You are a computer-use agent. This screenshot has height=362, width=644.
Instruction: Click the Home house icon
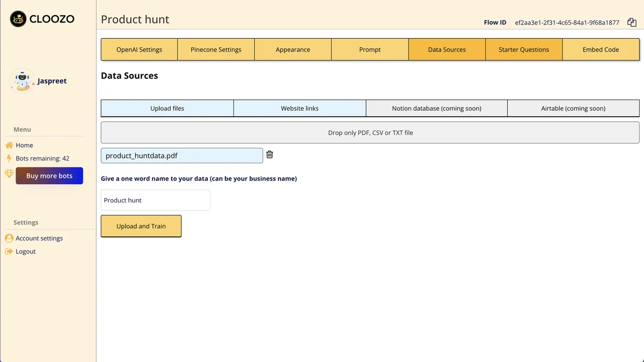point(9,145)
